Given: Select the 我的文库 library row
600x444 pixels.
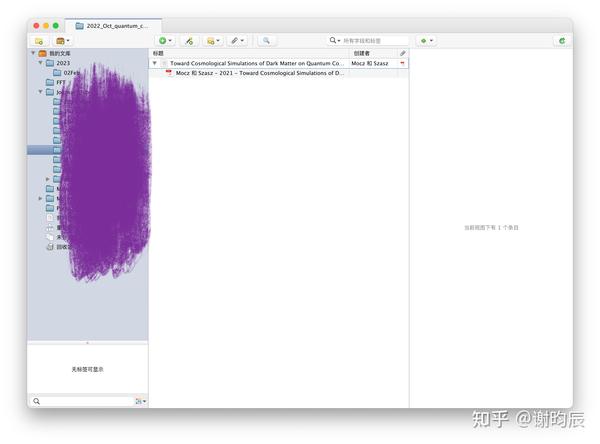Looking at the screenshot, I should click(x=88, y=53).
